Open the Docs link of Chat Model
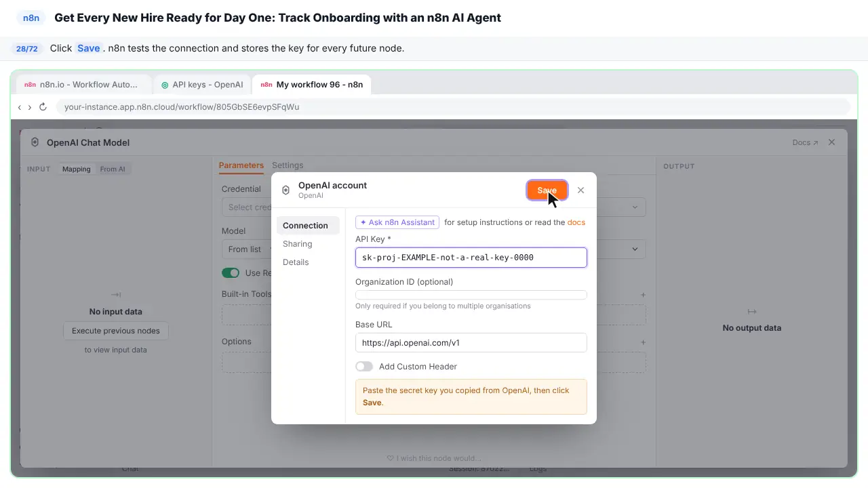 [805, 143]
